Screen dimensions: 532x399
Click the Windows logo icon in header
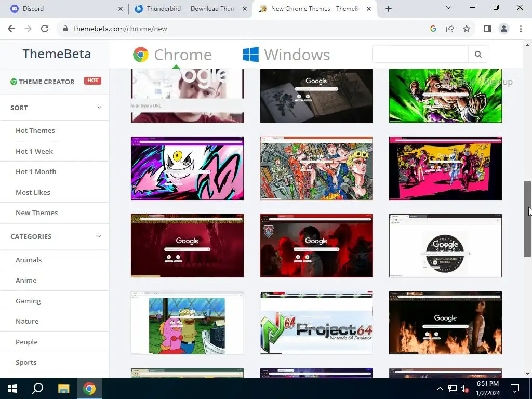[x=251, y=55]
